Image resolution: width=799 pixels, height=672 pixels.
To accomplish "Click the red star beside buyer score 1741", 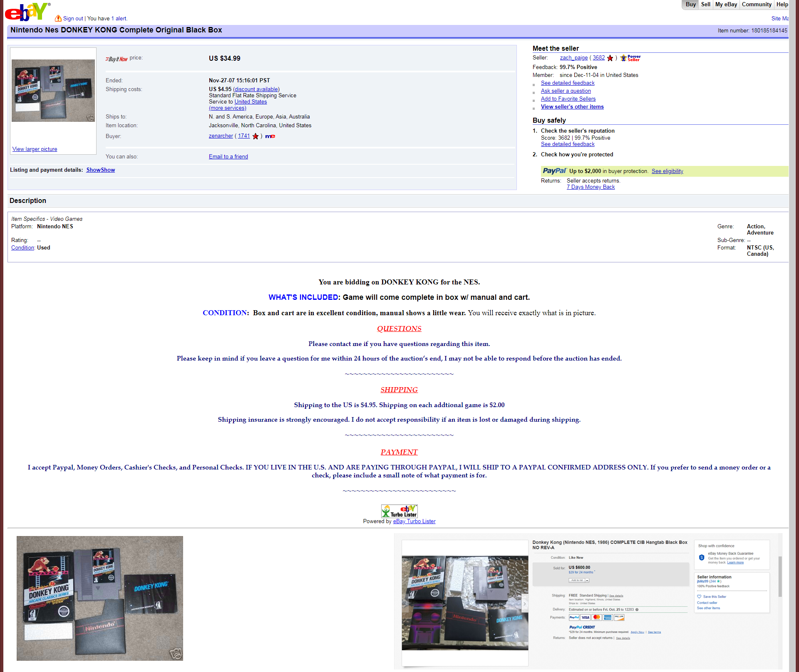I will (256, 136).
